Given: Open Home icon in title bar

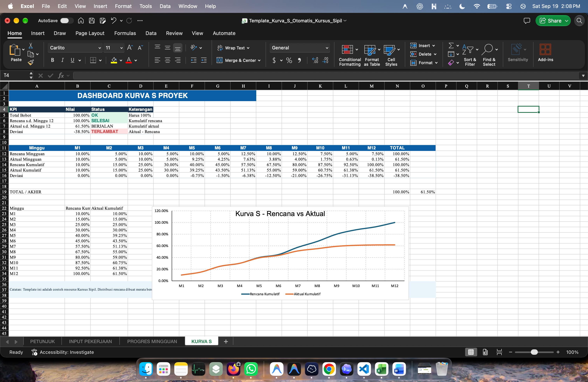Looking at the screenshot, I should pyautogui.click(x=81, y=21).
